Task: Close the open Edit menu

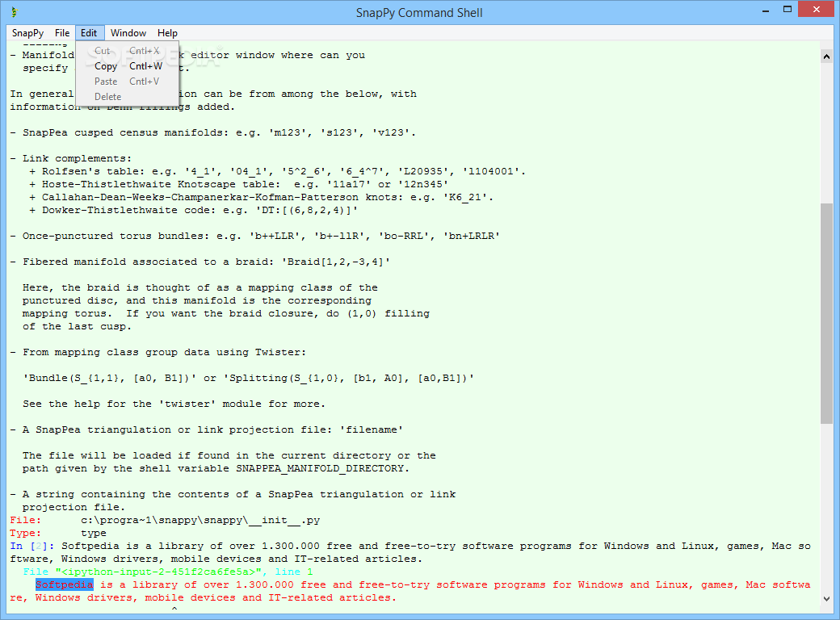Action: tap(89, 33)
